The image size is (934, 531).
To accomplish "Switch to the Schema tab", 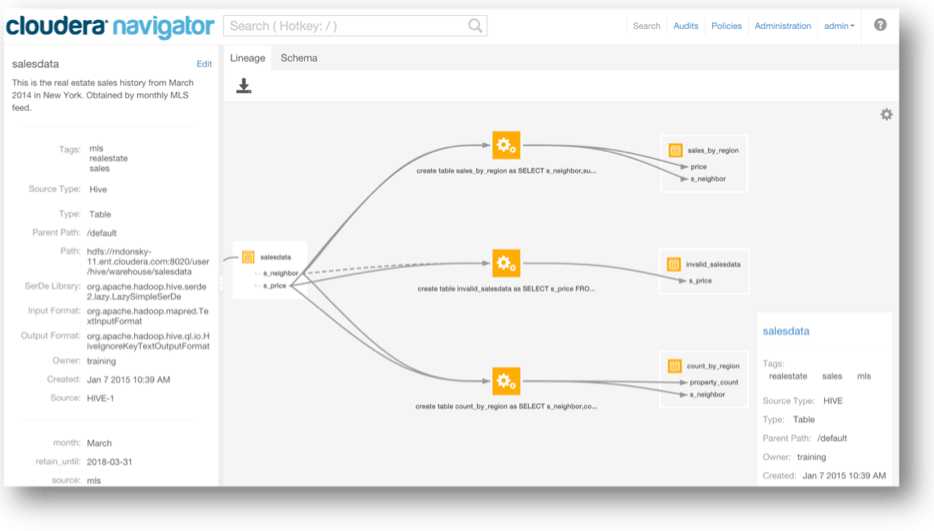I will click(299, 58).
